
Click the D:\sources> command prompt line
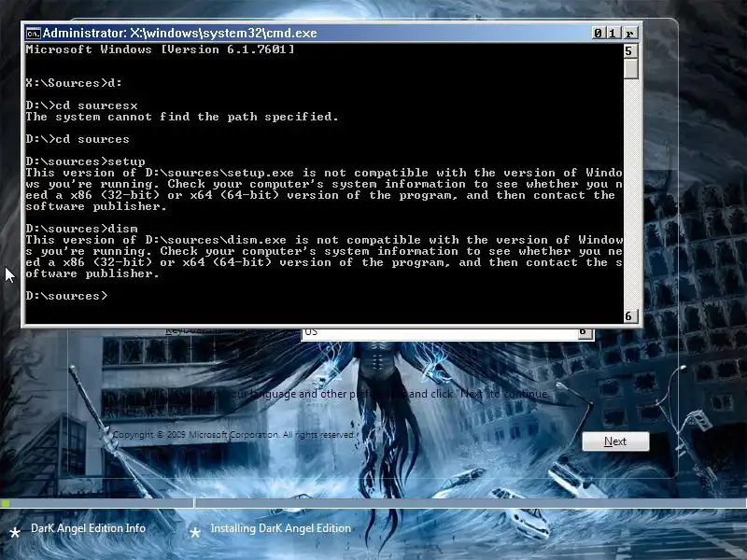[x=66, y=296]
